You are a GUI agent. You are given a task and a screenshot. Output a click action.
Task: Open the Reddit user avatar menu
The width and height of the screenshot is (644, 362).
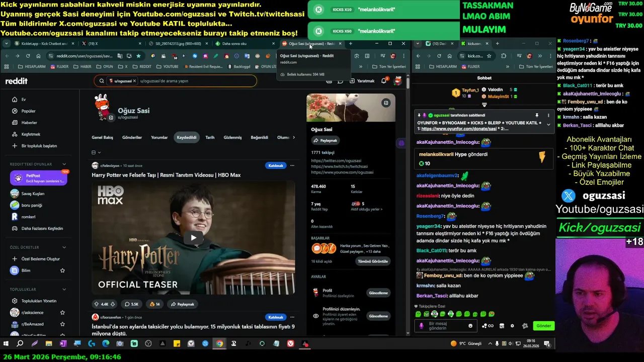click(x=398, y=81)
